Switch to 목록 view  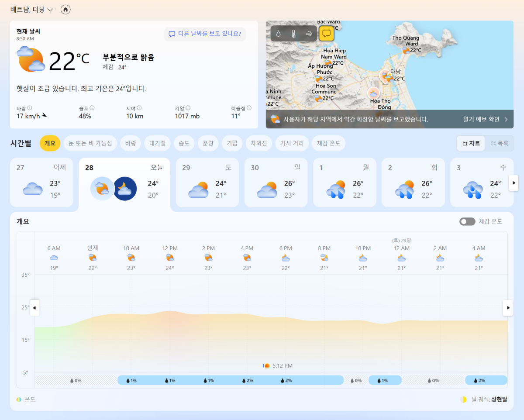(x=500, y=143)
